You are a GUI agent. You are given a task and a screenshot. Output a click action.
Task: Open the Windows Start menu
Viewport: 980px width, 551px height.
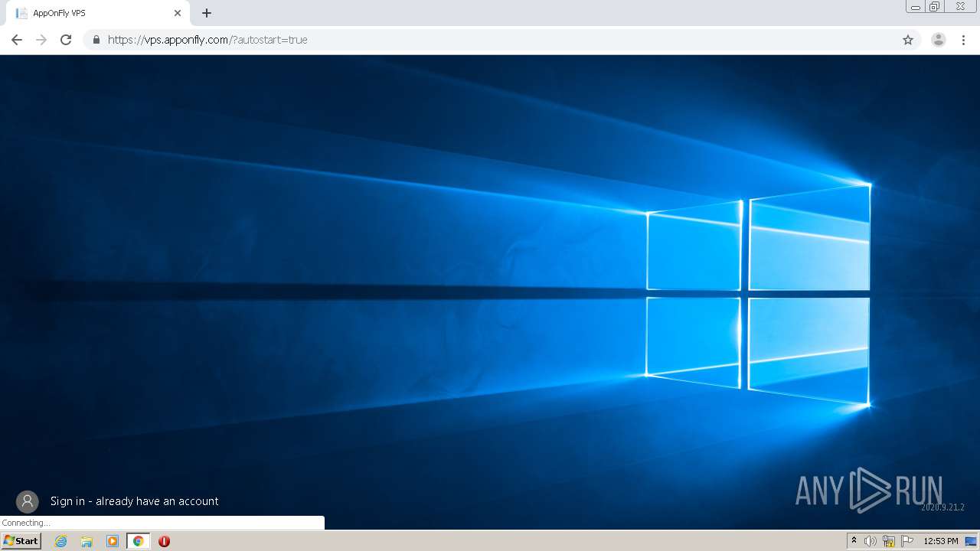(x=21, y=541)
